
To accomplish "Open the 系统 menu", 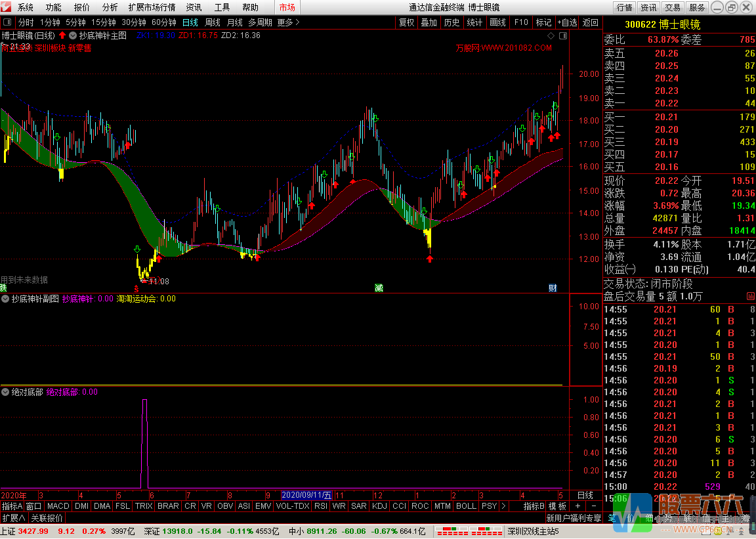I will pyautogui.click(x=26, y=7).
